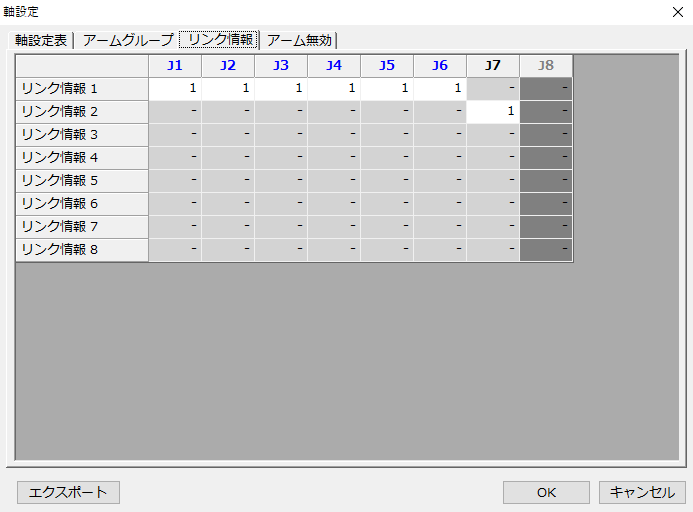Open the アームグループ tab
This screenshot has height=512, width=693.
point(127,40)
